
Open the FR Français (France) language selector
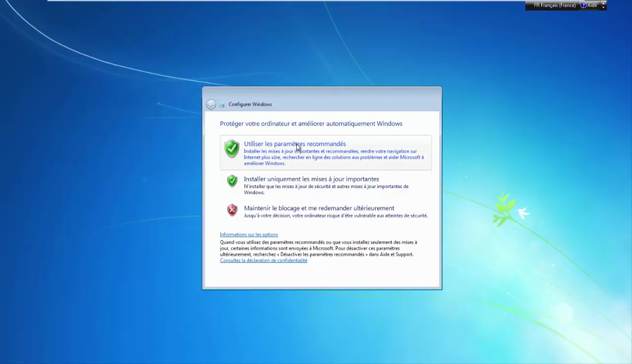click(554, 5)
